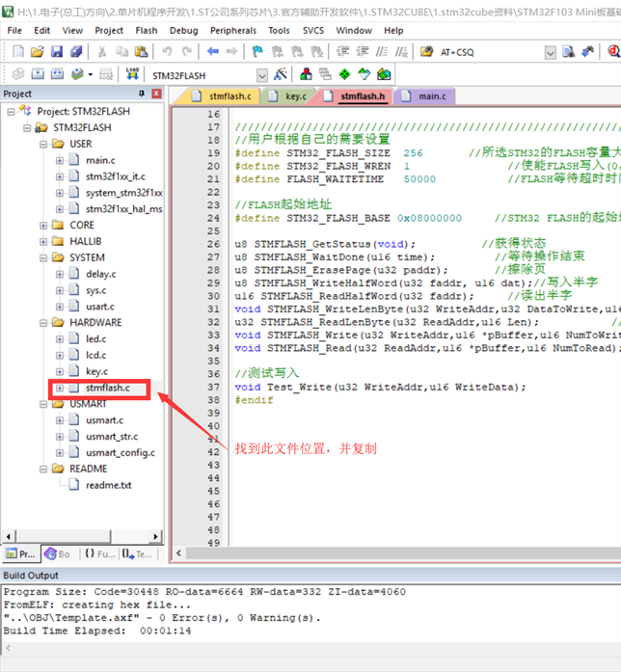Click the Build target icon

click(x=37, y=73)
